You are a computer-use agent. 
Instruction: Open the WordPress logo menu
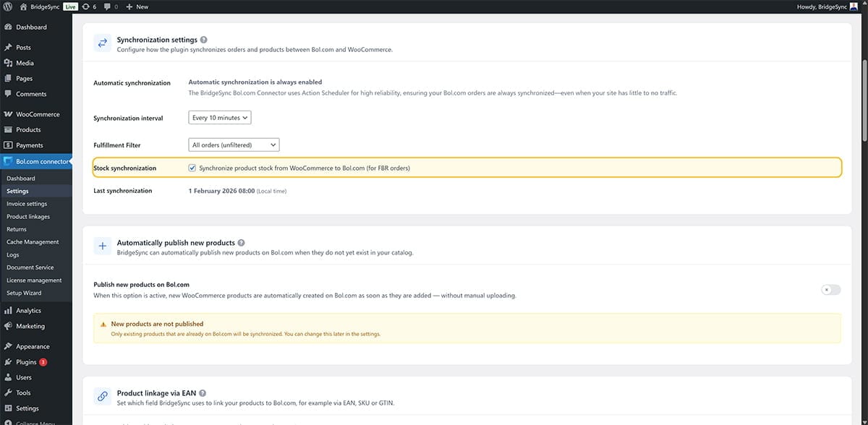8,6
